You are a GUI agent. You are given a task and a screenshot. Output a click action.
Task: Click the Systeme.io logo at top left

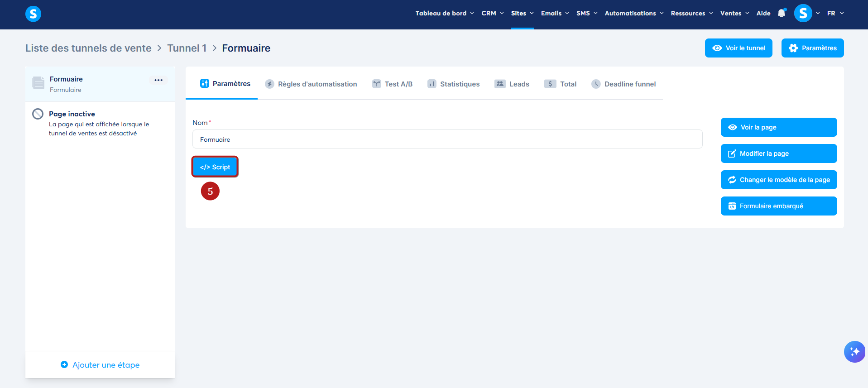pyautogui.click(x=33, y=14)
